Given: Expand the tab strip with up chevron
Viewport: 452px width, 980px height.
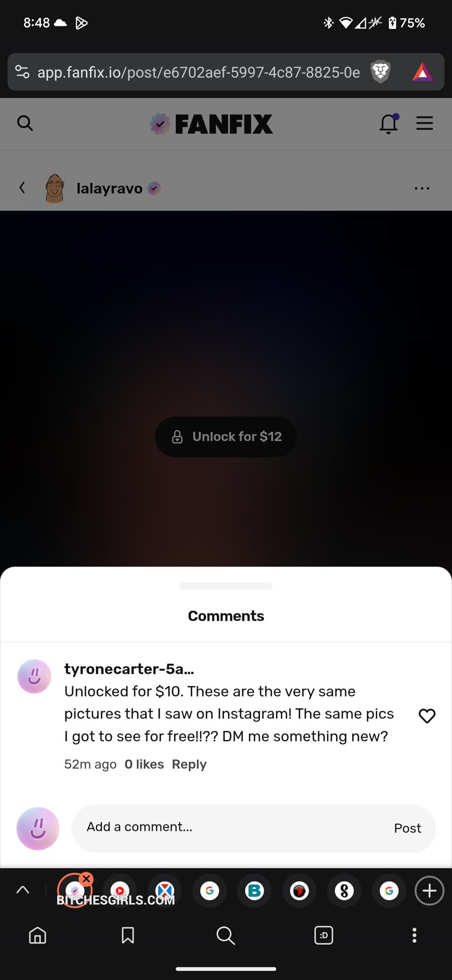Looking at the screenshot, I should click(x=23, y=890).
